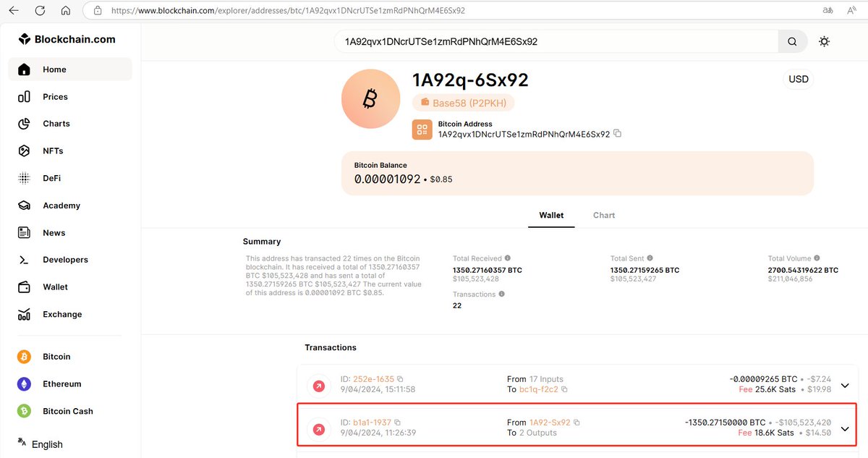
Task: Open Prices in the sidebar
Action: pos(70,97)
